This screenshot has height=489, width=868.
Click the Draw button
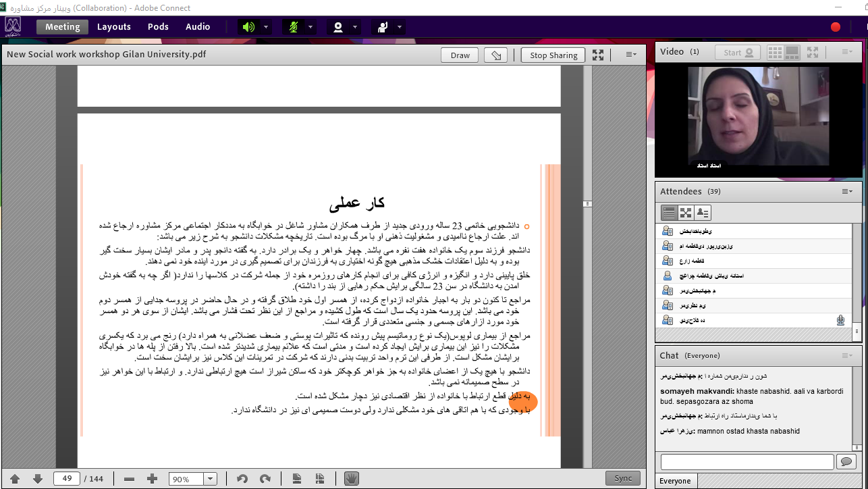pyautogui.click(x=460, y=55)
